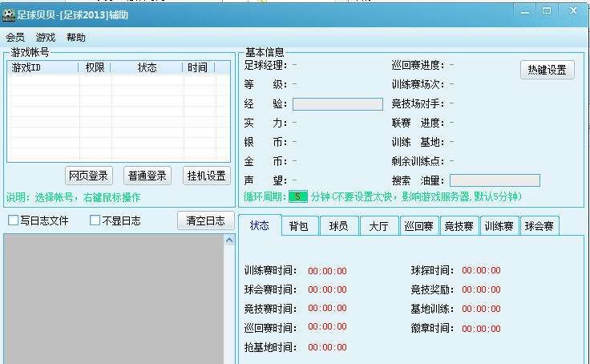
Task: Click the 热键设置 button
Action: pyautogui.click(x=547, y=70)
